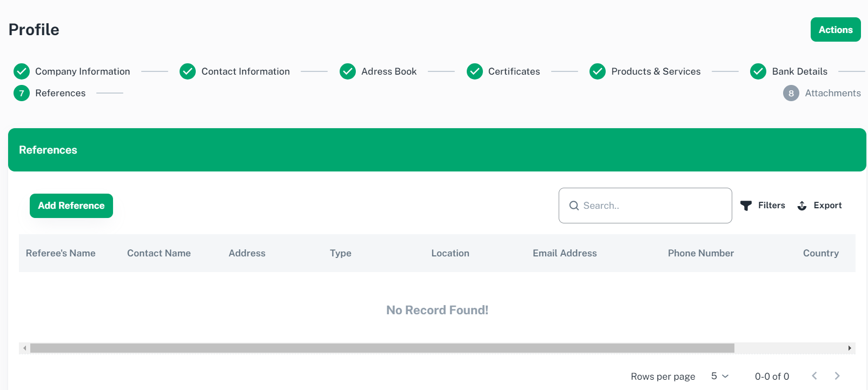Screen dimensions: 868x390
Task: Select the step 7 References circle icon
Action: (22, 93)
